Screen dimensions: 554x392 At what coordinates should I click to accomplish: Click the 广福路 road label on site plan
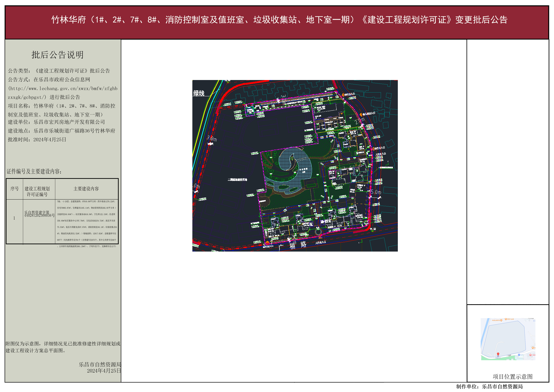point(292,245)
